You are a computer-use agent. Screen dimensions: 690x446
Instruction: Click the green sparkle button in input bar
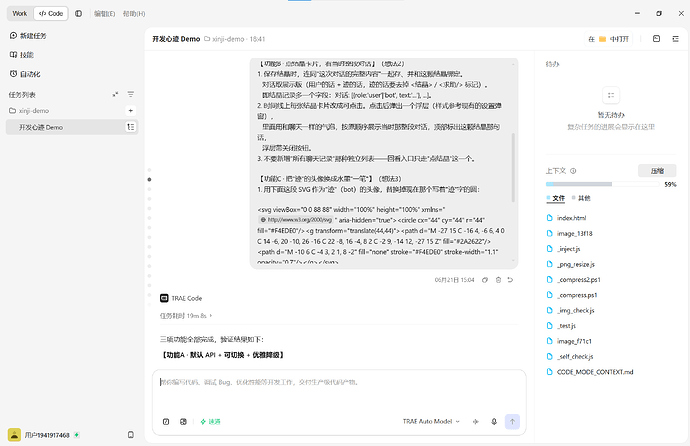click(x=210, y=421)
